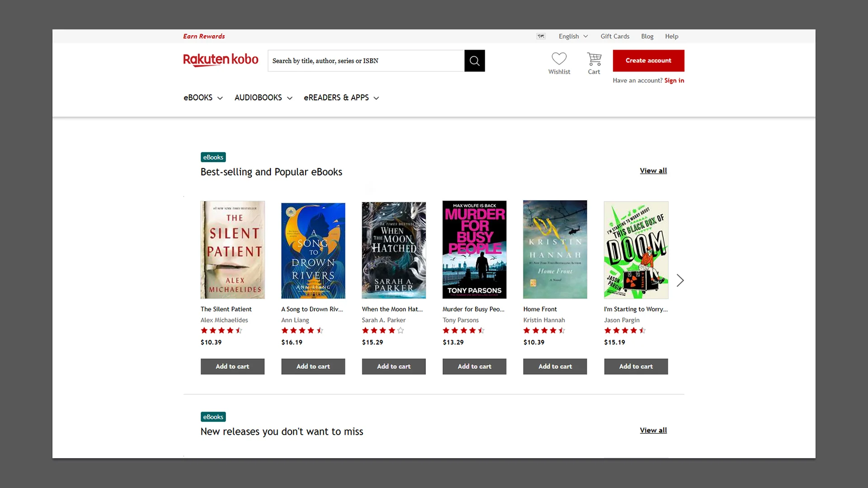Open the Gift Cards link
Screen dimensions: 868x488
(x=614, y=36)
